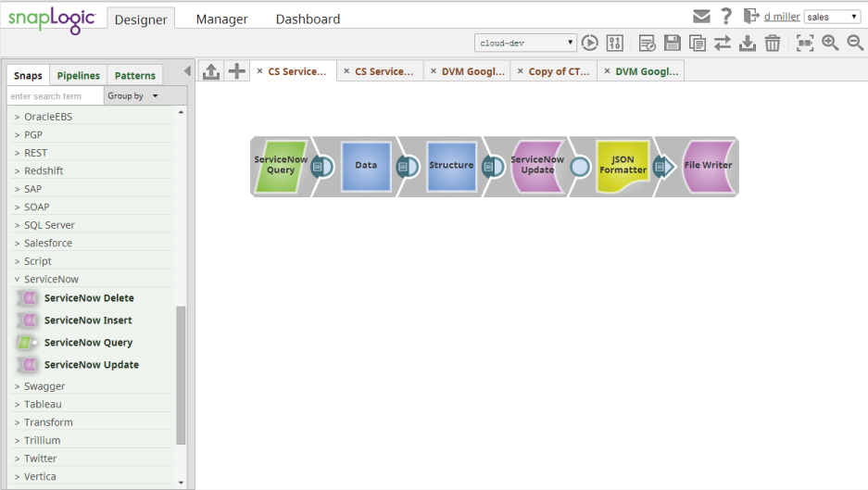Screen dimensions: 868x490
Task: Switch to the Copy of CT... pipeline tab
Action: click(x=560, y=71)
